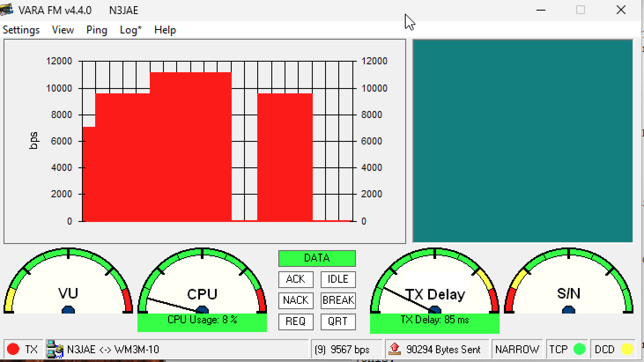Open the View menu

[63, 30]
